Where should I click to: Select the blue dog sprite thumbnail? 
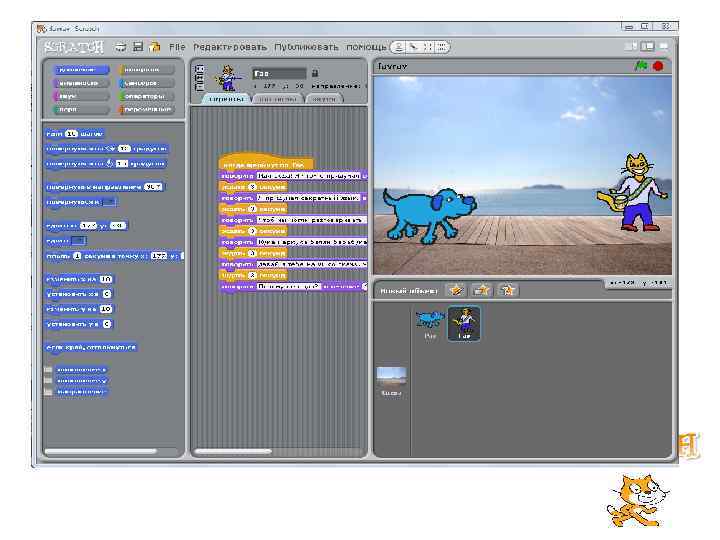pyautogui.click(x=430, y=324)
